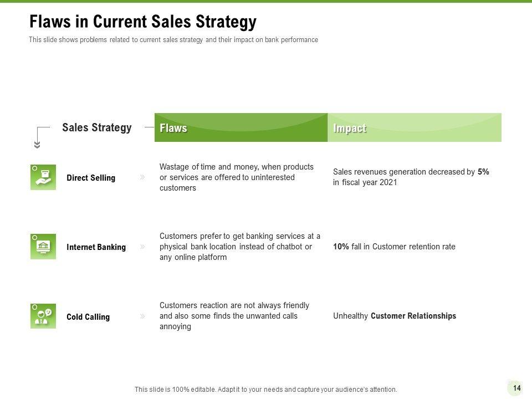This screenshot has height=399, width=532.
Task: Click the Sales Strategy heading
Action: pos(97,128)
